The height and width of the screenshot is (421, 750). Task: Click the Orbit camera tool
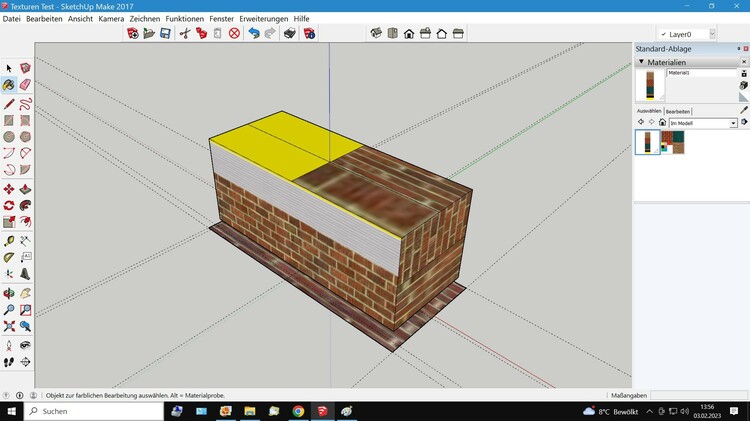[x=9, y=293]
